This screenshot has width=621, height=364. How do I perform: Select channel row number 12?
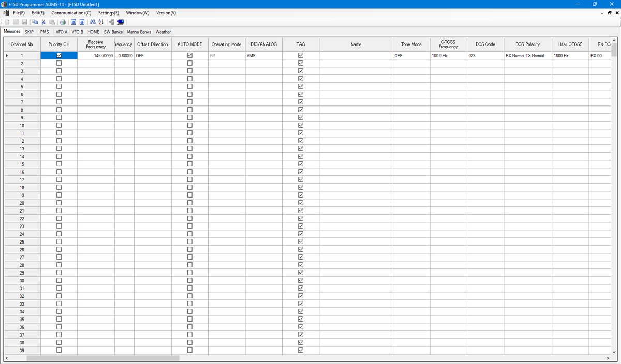[22, 141]
